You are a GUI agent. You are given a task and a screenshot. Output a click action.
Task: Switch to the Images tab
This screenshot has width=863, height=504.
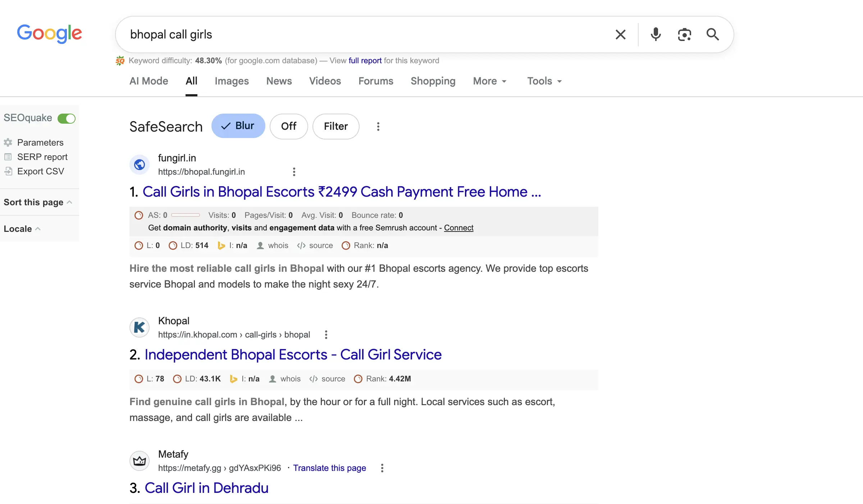pos(232,81)
